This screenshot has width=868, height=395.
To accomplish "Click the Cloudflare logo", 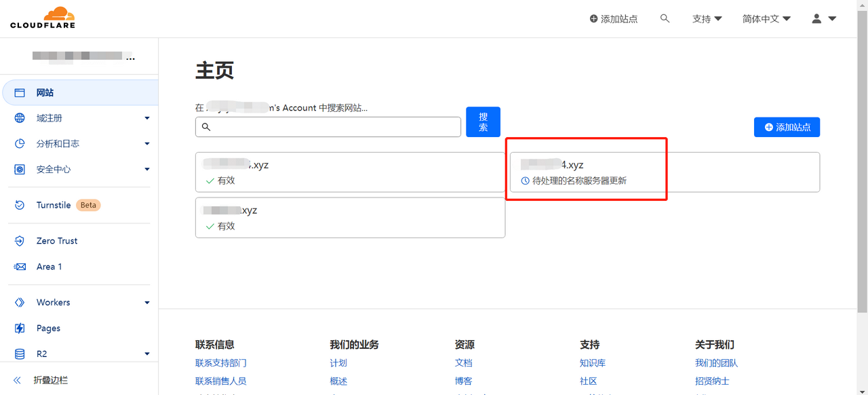I will 43,18.
